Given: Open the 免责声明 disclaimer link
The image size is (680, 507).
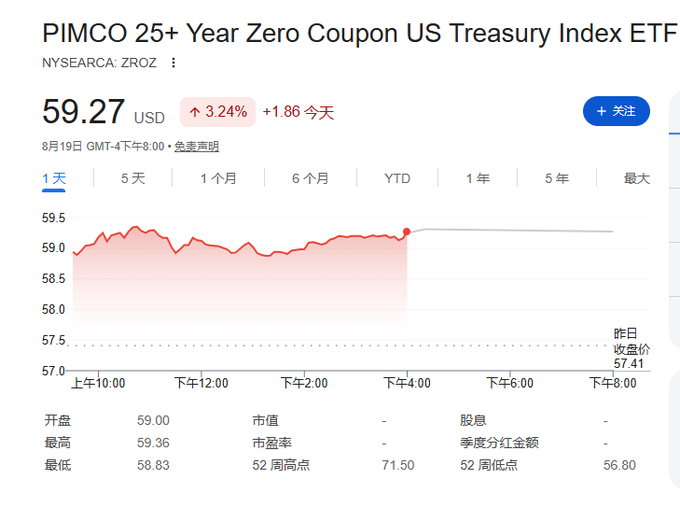Looking at the screenshot, I should point(196,147).
